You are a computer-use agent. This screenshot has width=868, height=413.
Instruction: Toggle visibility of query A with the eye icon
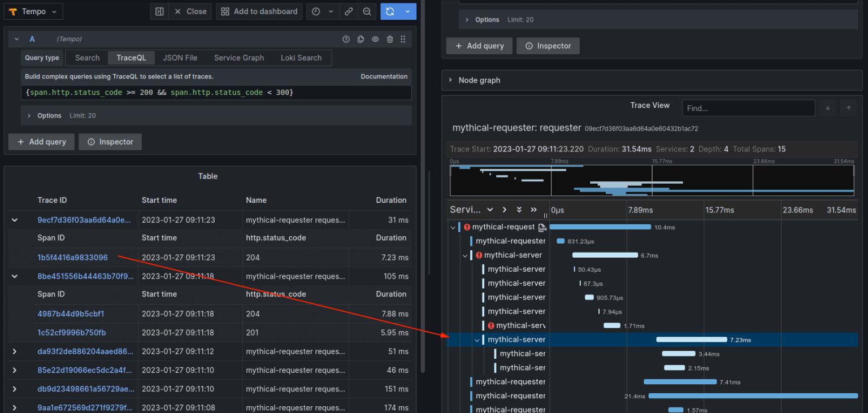pyautogui.click(x=375, y=39)
